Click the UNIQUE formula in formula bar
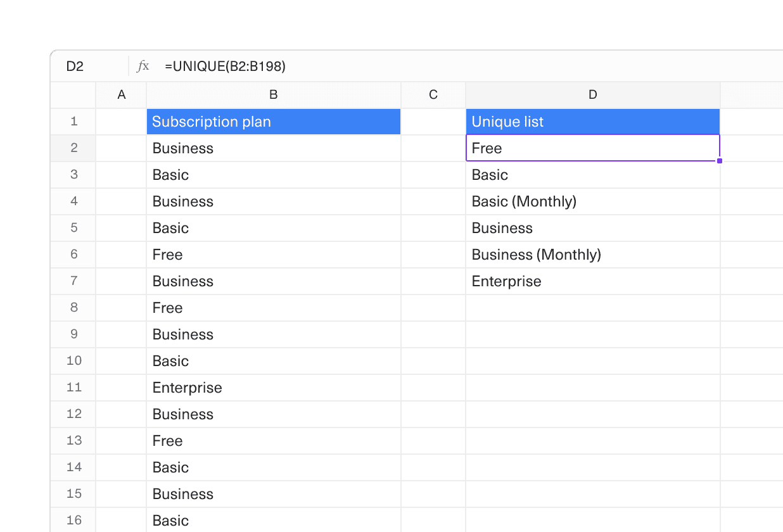 pyautogui.click(x=225, y=66)
